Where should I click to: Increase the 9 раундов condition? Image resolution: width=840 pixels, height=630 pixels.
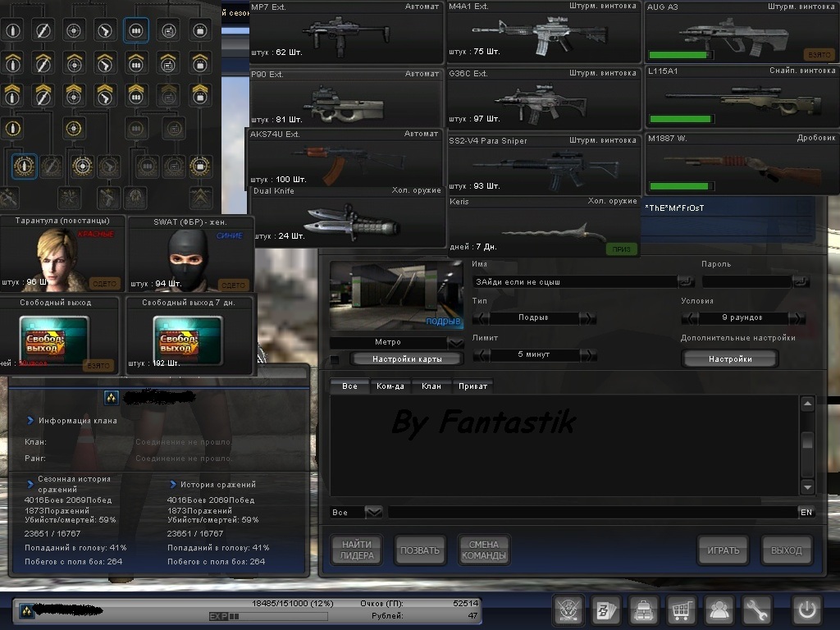click(x=797, y=318)
